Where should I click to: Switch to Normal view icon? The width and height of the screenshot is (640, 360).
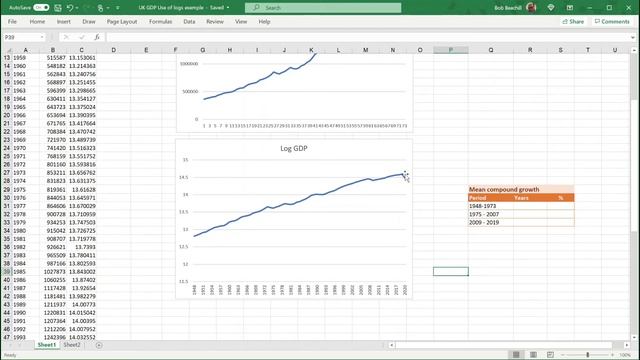click(516, 355)
